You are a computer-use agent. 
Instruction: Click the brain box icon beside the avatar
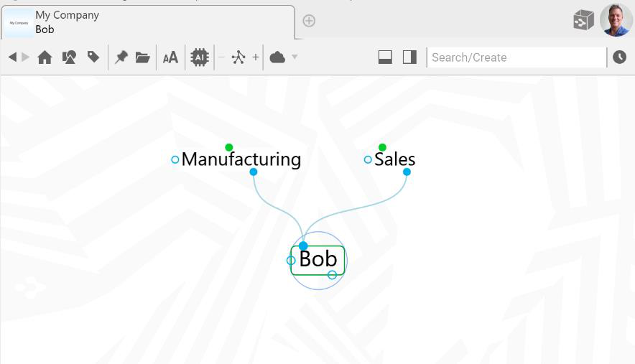583,20
